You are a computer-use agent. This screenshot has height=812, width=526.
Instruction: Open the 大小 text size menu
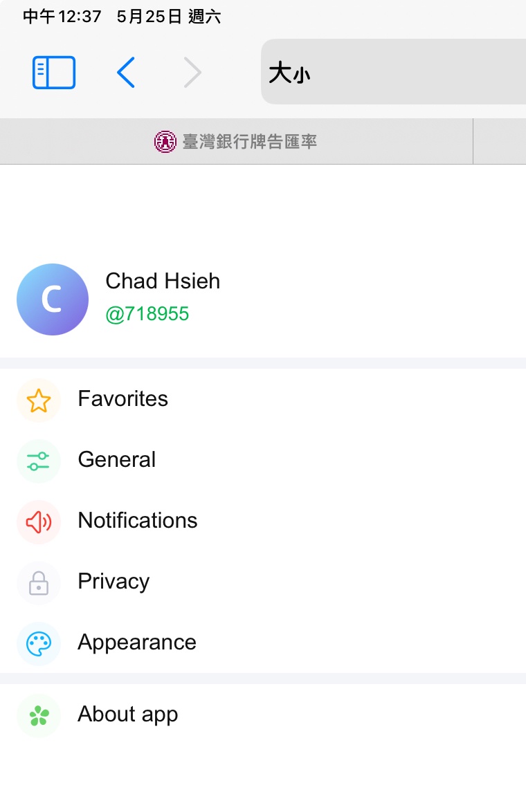(x=289, y=73)
